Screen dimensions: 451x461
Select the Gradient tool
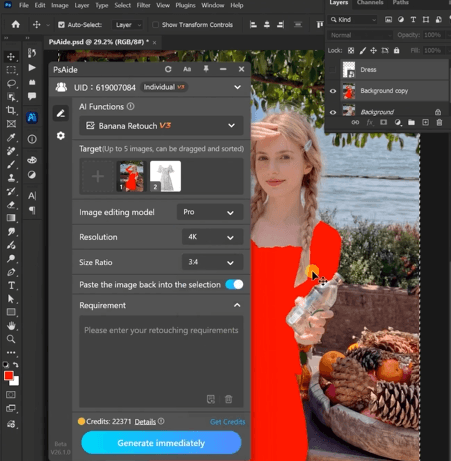11,218
